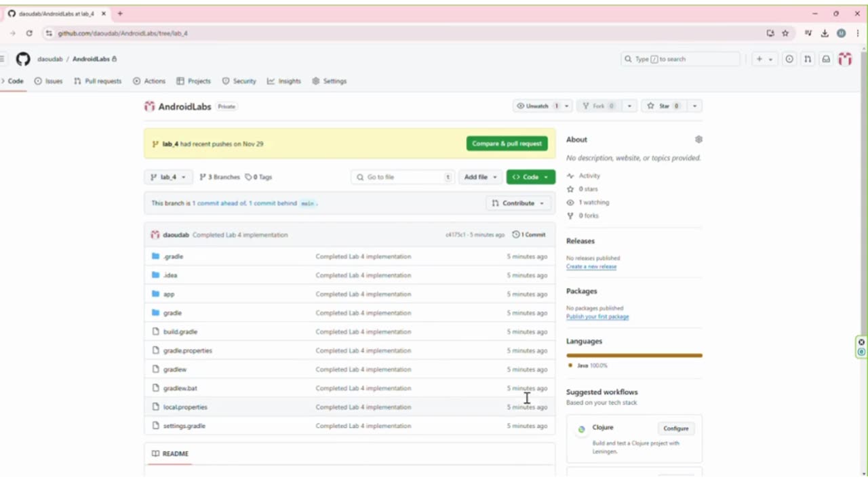Open create new plus dropdown in header
Image resolution: width=868 pixels, height=488 pixels.
pos(764,59)
